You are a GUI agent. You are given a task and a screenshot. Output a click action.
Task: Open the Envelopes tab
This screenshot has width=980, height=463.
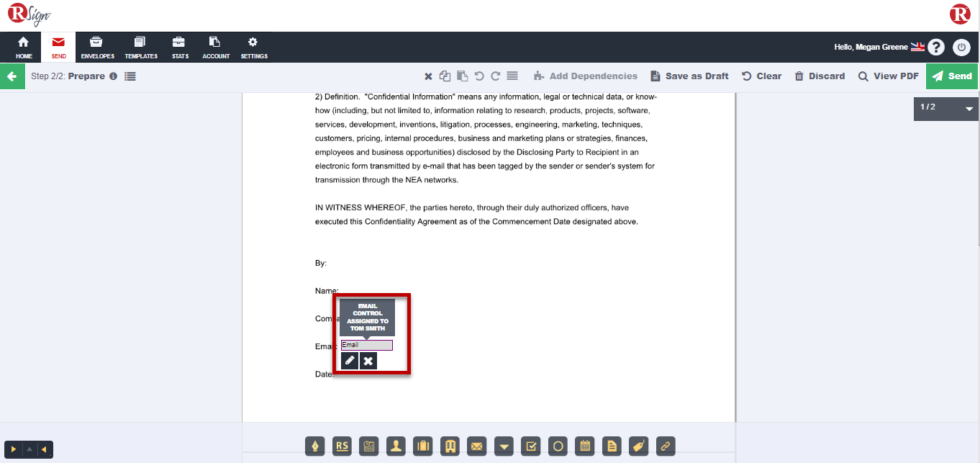(97, 48)
